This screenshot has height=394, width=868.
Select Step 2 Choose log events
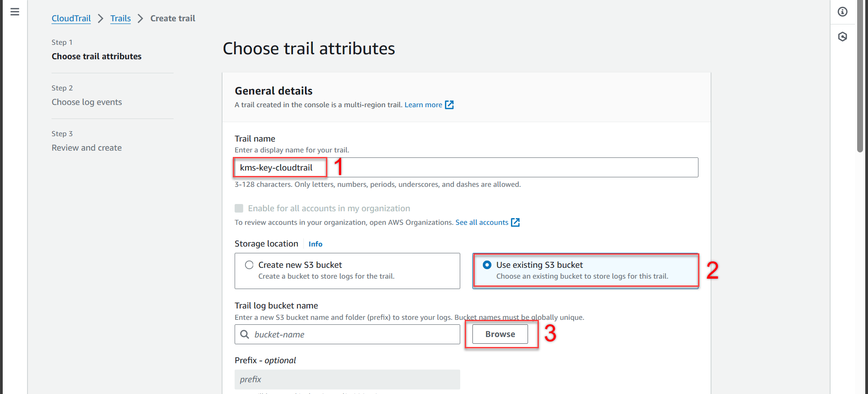(x=87, y=102)
